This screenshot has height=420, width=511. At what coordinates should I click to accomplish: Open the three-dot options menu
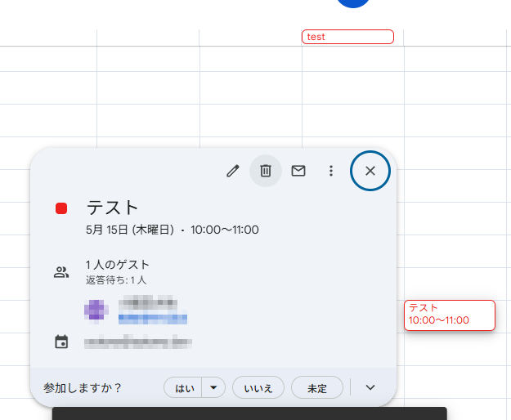click(x=331, y=171)
